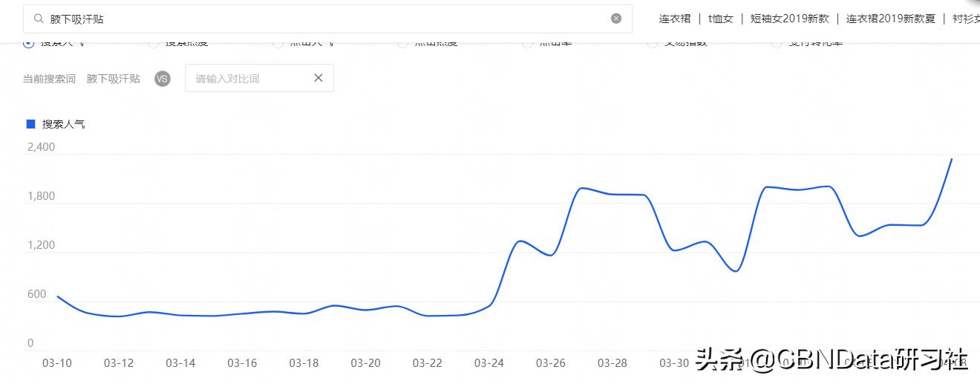Choose the 点击率 metric option
The height and width of the screenshot is (384, 980).
pyautogui.click(x=528, y=43)
